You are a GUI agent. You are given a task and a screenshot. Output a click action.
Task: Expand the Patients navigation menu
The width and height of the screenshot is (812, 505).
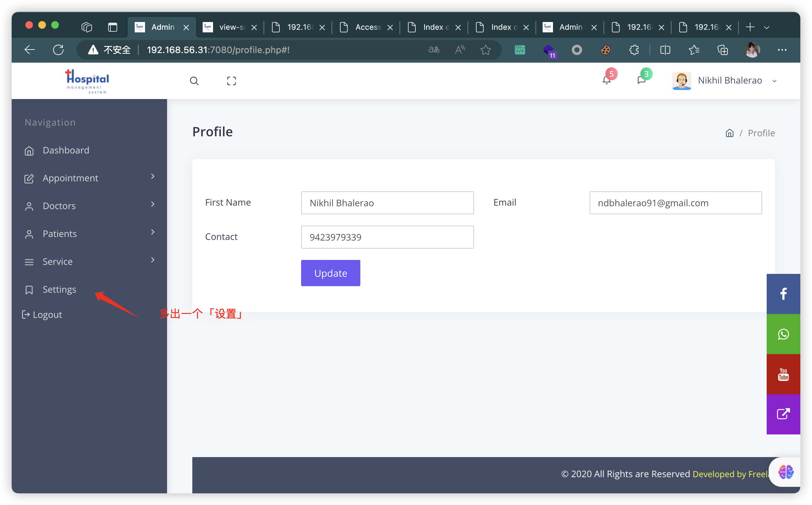coord(89,233)
